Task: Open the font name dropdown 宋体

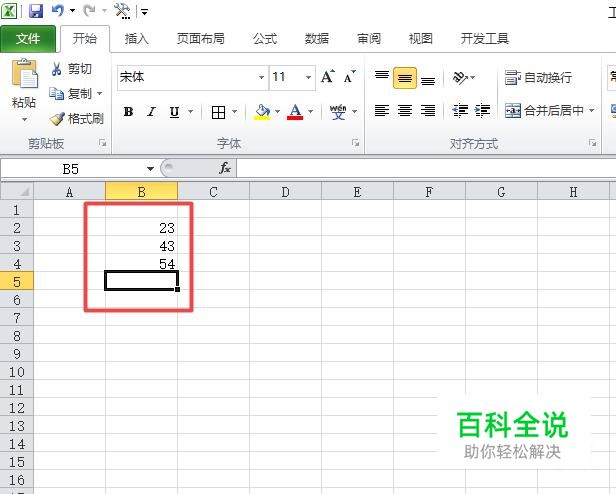Action: point(261,77)
